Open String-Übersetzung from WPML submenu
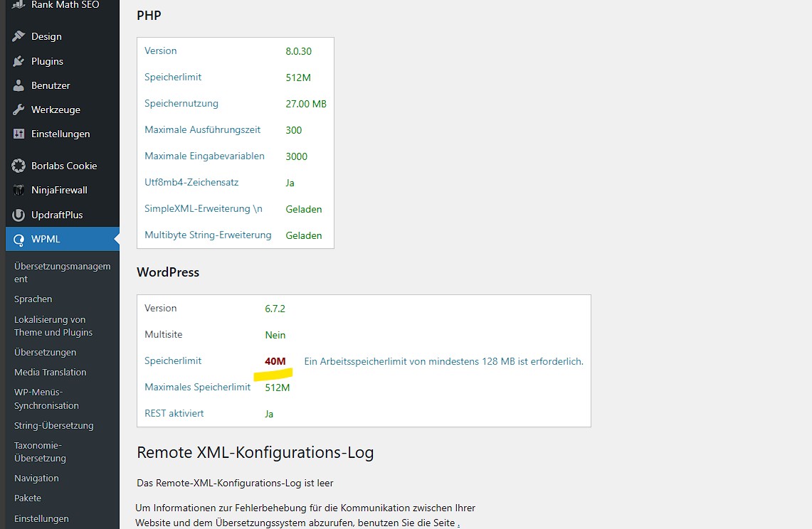This screenshot has height=529, width=812. 53,426
